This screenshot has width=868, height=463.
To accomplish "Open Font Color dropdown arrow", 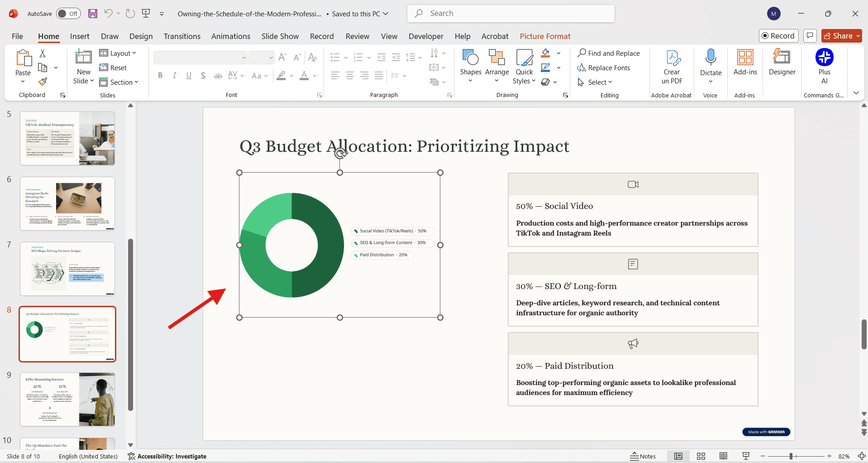I will (x=315, y=76).
